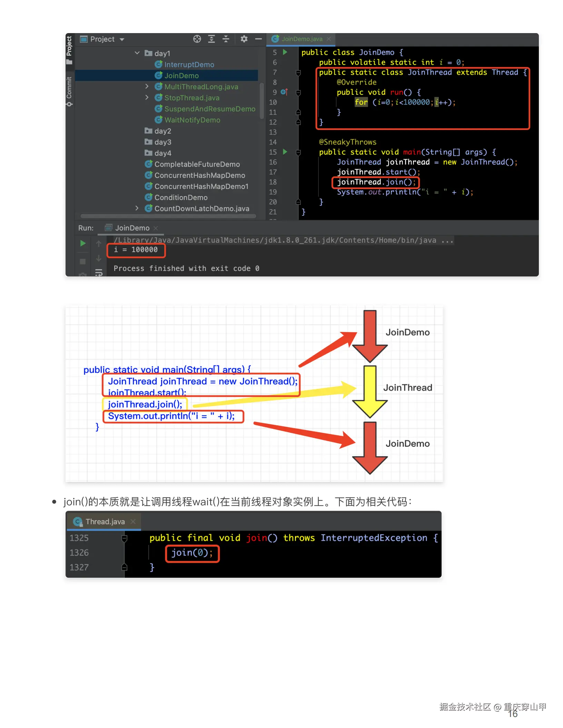
Task: Click joinThread.join() on line 18
Action: (x=376, y=182)
